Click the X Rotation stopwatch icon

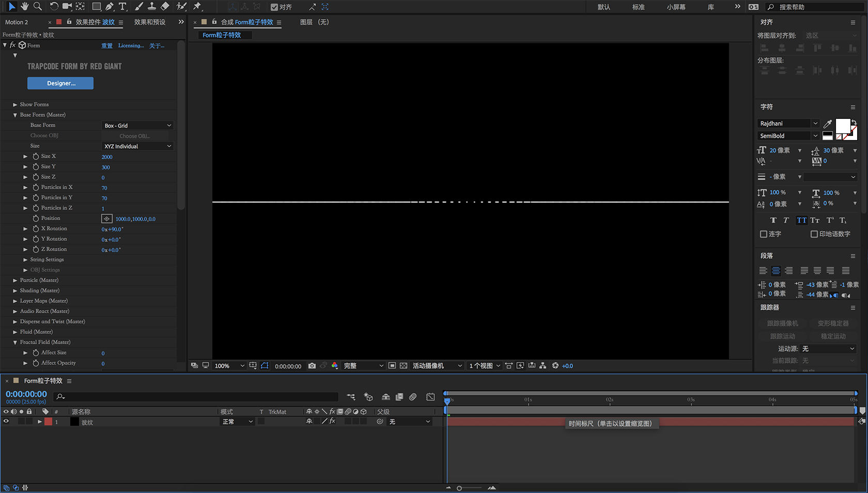point(36,228)
